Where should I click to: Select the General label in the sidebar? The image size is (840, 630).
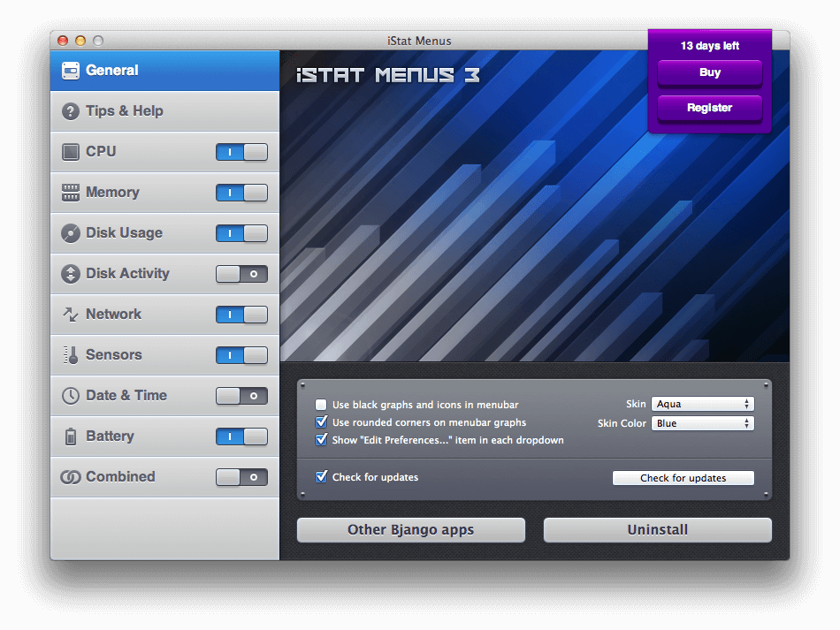coord(112,71)
